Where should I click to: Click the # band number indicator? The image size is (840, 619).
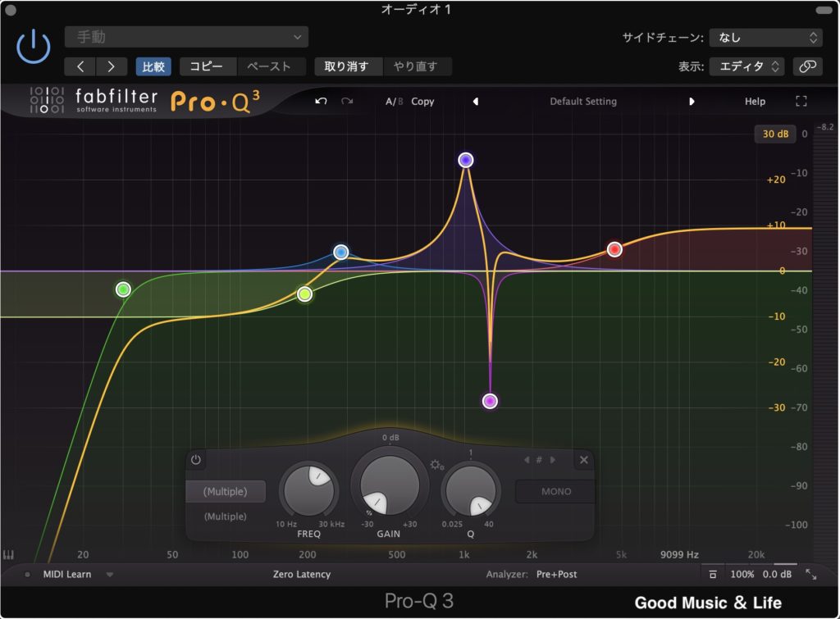click(539, 460)
